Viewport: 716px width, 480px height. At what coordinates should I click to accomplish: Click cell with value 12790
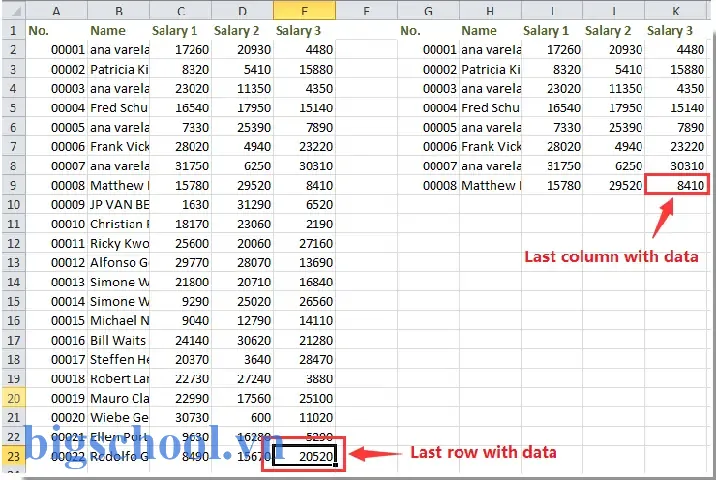[x=242, y=321]
